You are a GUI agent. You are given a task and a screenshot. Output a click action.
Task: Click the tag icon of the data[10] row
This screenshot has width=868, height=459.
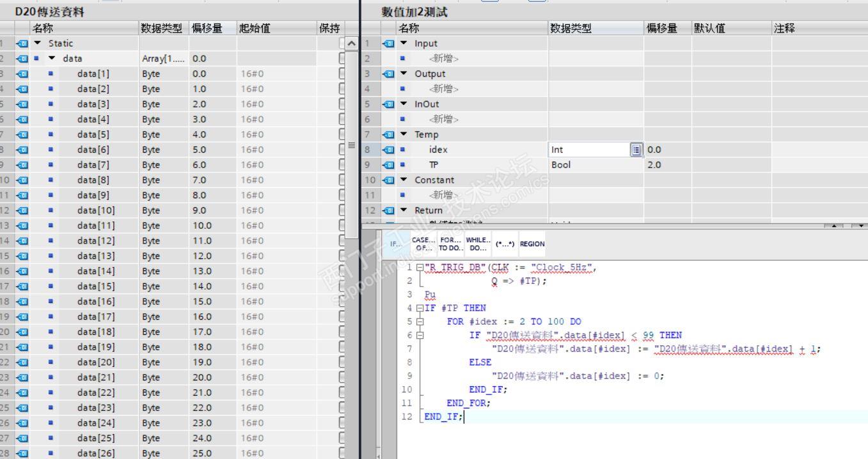[x=22, y=210]
